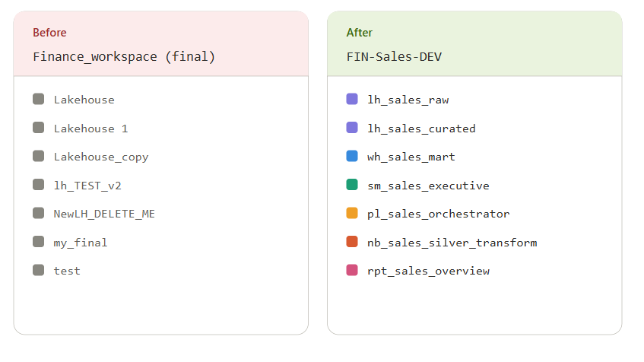This screenshot has width=644, height=362.
Task: Click the Finance_workspace (final) title
Action: click(124, 56)
